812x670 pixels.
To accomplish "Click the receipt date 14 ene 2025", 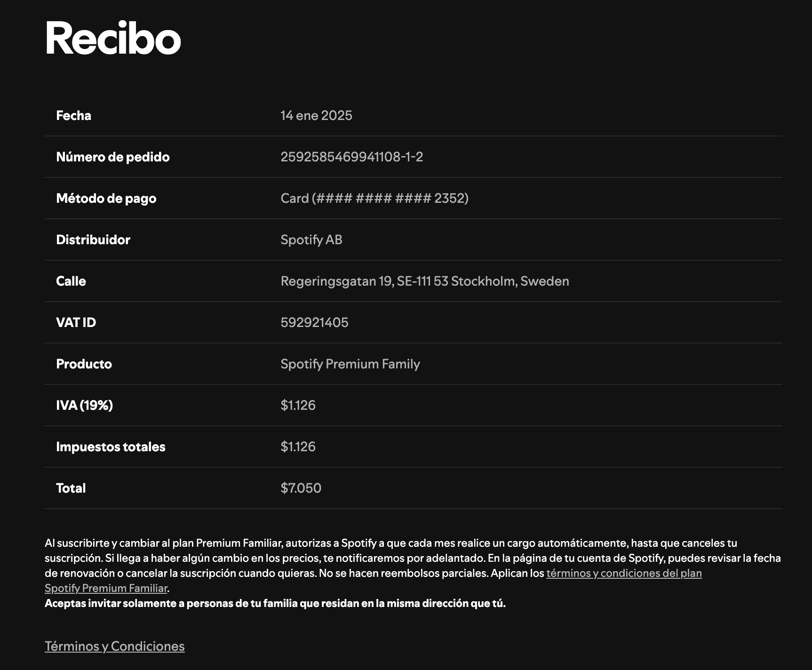I will tap(316, 115).
